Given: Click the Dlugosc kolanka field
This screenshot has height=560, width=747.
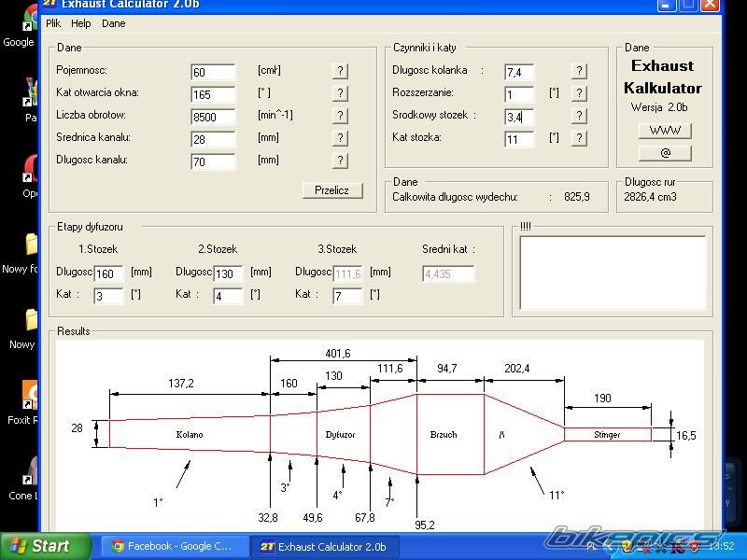Looking at the screenshot, I should tap(519, 72).
